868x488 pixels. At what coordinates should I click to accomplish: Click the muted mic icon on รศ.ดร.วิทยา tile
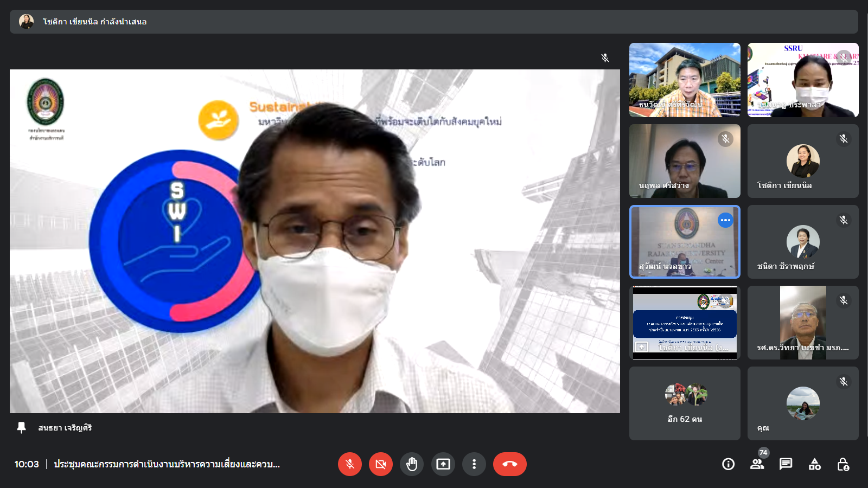(844, 300)
